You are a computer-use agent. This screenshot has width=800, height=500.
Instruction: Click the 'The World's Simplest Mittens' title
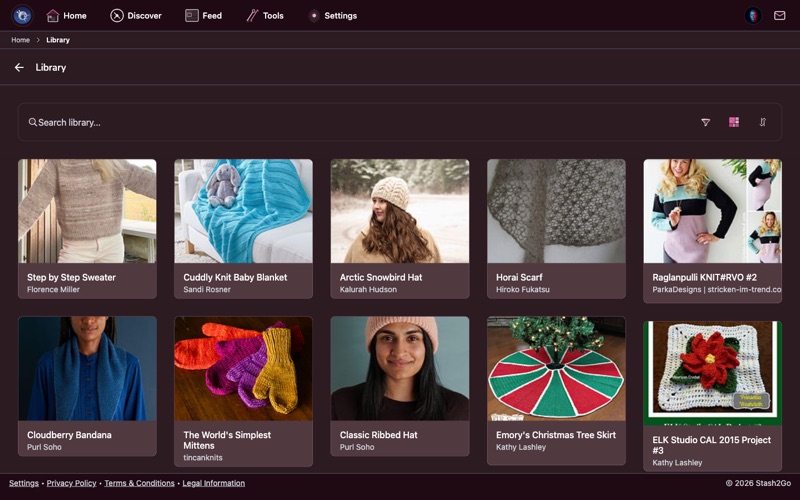pyautogui.click(x=227, y=440)
